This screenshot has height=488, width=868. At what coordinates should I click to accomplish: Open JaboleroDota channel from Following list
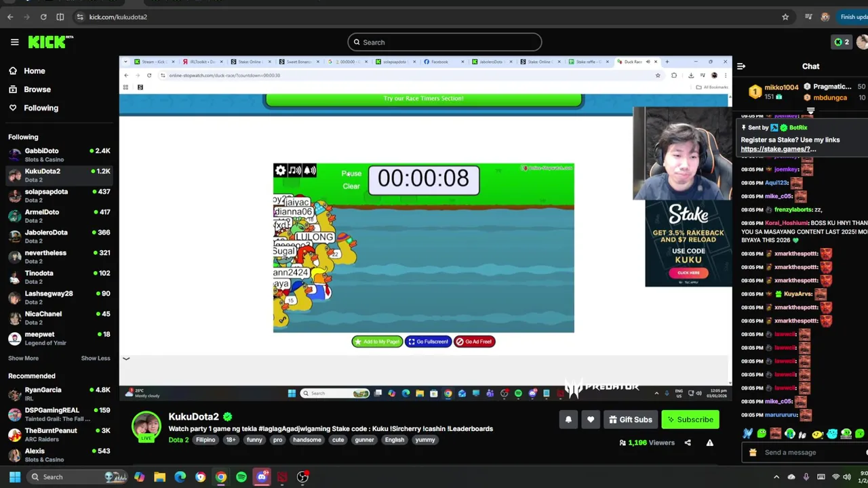pos(59,236)
